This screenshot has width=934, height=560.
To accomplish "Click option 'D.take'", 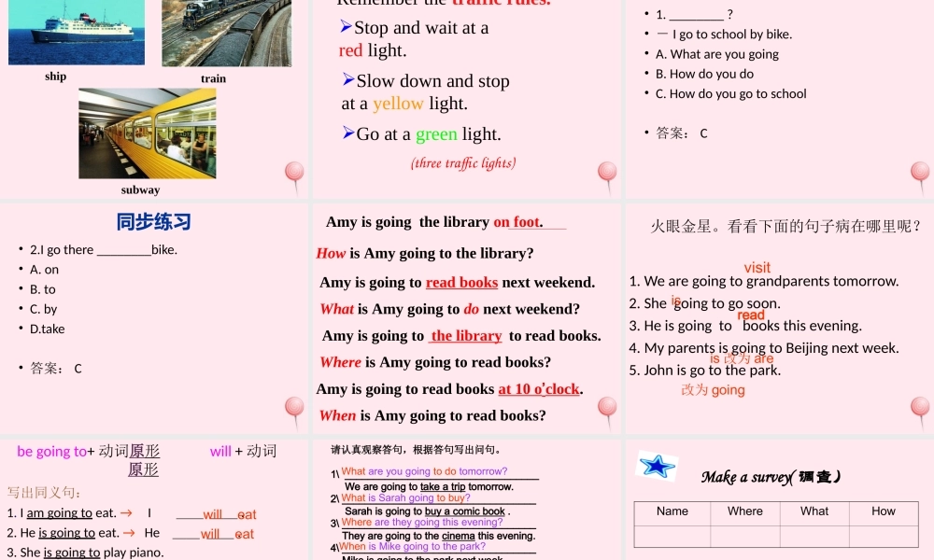I will tap(47, 329).
